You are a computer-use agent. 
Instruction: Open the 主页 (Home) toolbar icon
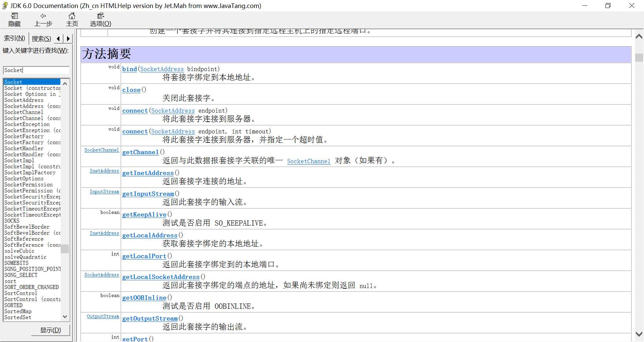[x=72, y=20]
